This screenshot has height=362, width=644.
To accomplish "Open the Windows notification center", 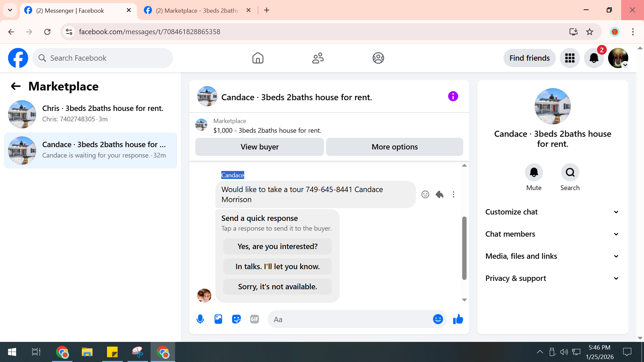I will [627, 352].
